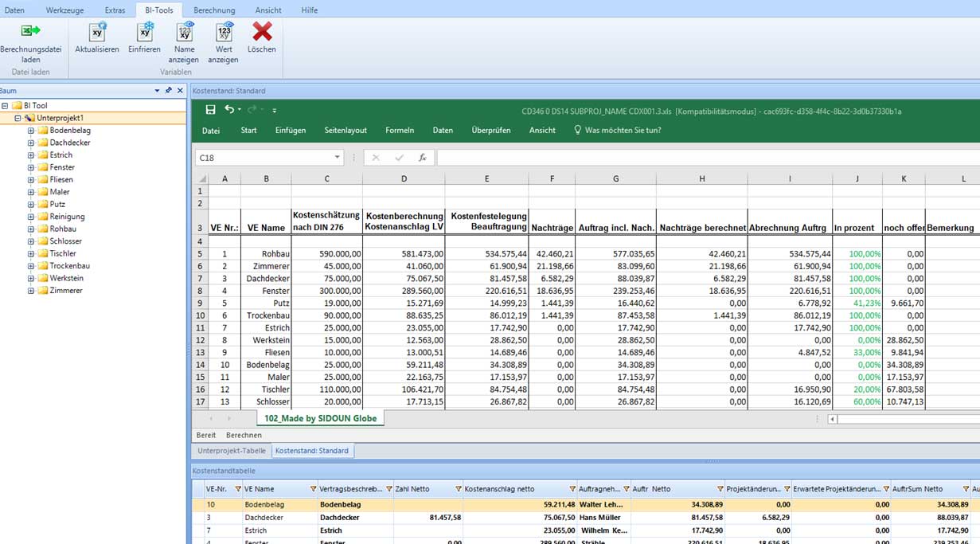The width and height of the screenshot is (980, 544).
Task: Collapse the Unterprojekt1 tree node
Action: click(x=18, y=118)
